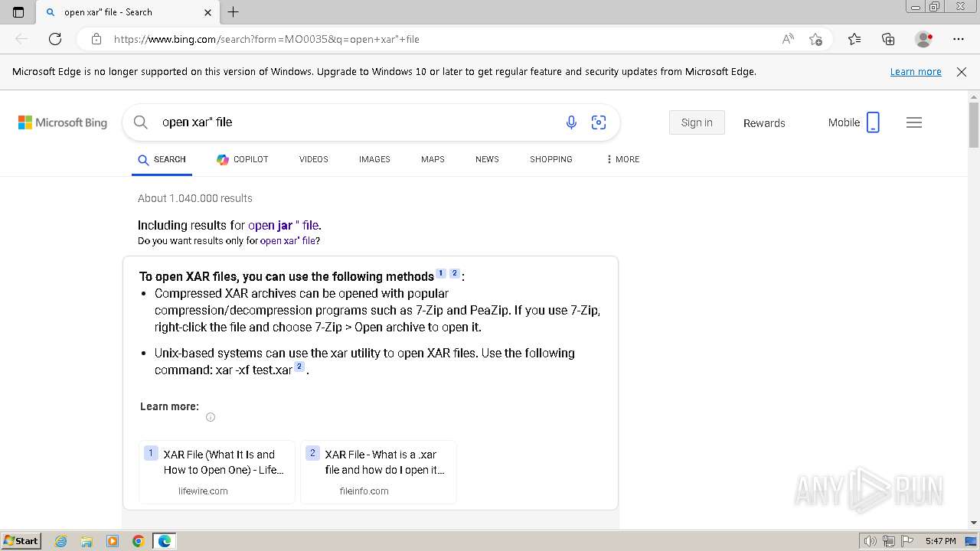Open a new browser tab
Image resolution: width=980 pixels, height=551 pixels.
(234, 12)
